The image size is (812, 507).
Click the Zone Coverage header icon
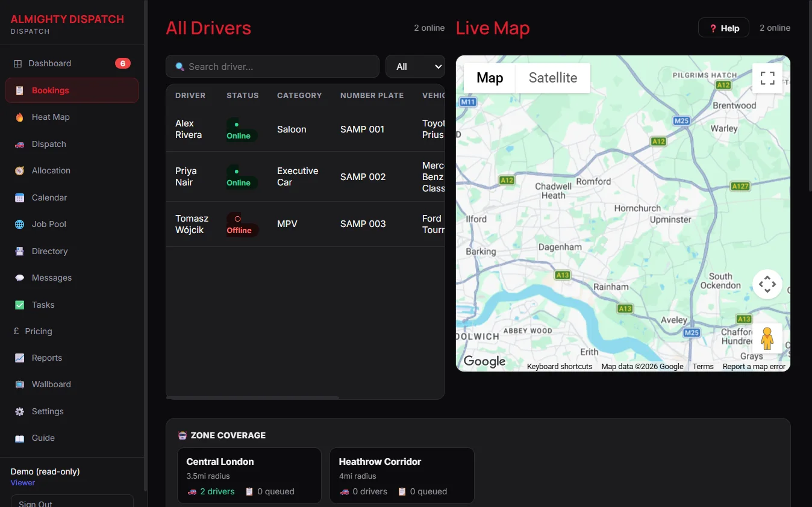click(x=183, y=435)
